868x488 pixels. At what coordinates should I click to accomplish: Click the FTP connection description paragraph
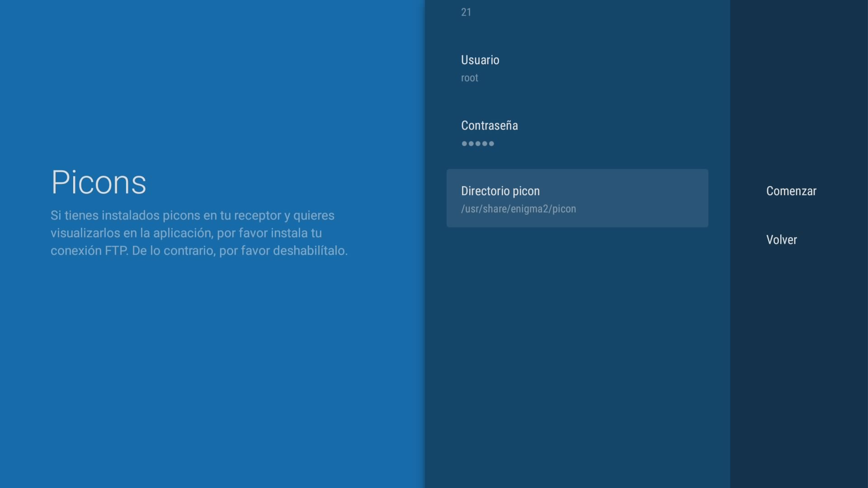pyautogui.click(x=199, y=233)
